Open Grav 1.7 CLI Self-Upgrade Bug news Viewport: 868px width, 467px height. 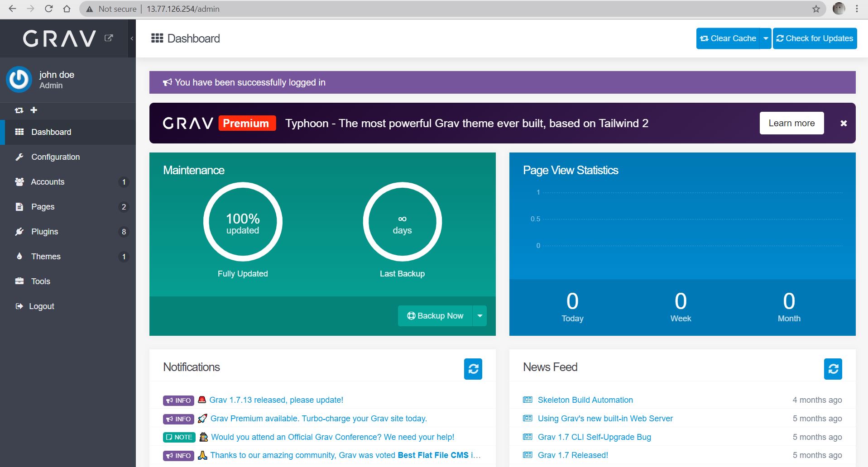[594, 437]
